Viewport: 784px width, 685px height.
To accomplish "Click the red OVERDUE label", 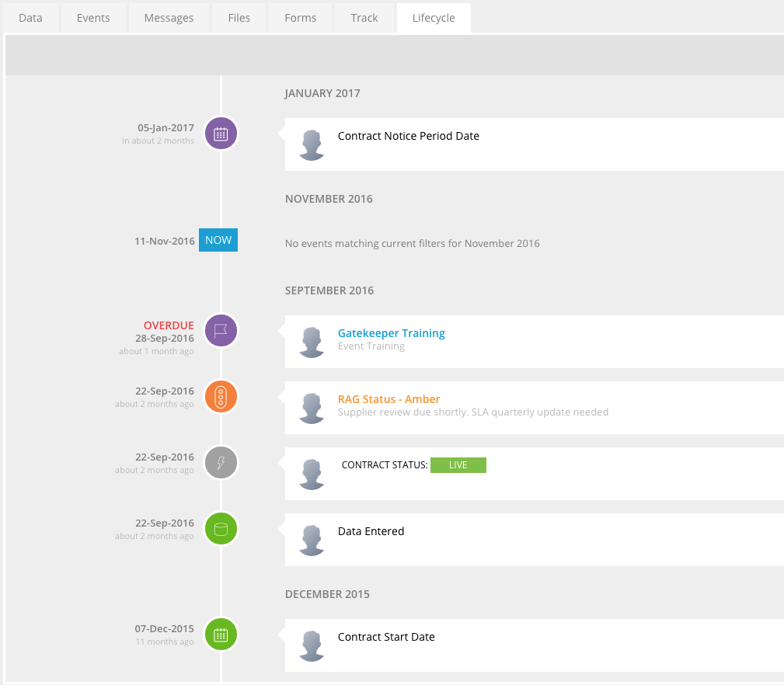I will click(x=169, y=325).
